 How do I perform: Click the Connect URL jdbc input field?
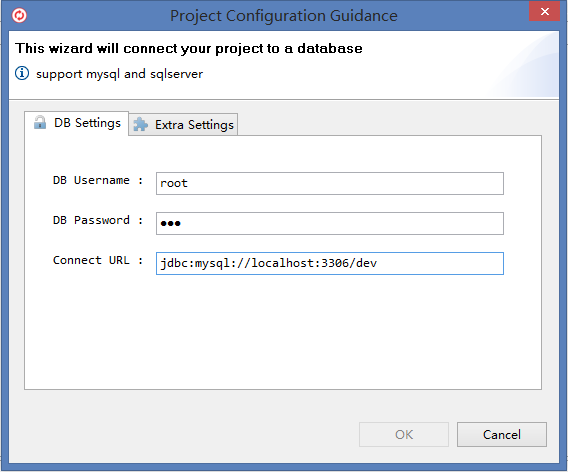(x=330, y=263)
